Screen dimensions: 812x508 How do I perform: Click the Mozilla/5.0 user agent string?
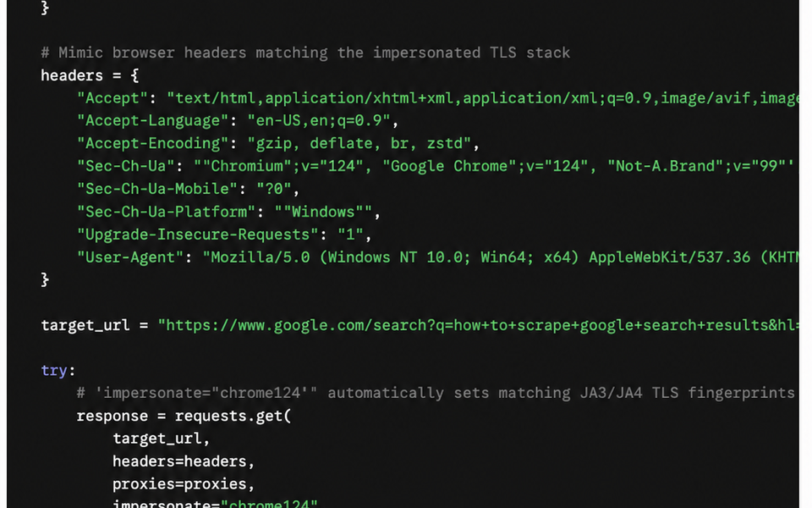pyautogui.click(x=500, y=257)
